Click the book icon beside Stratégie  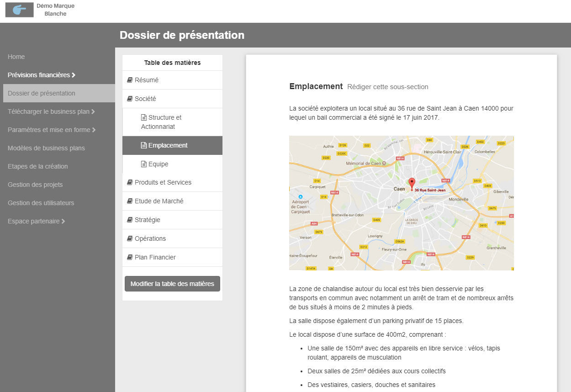click(x=130, y=220)
